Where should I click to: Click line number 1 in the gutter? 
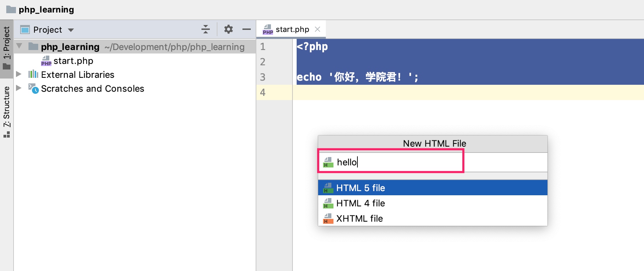click(x=263, y=47)
